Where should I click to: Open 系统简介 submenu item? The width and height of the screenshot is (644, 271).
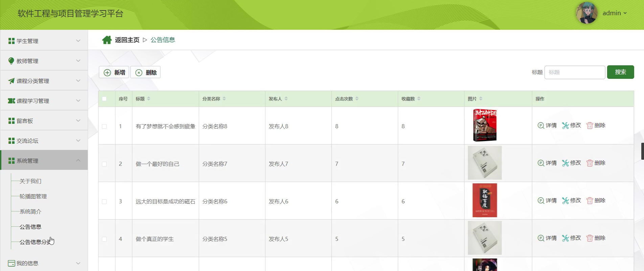click(30, 212)
